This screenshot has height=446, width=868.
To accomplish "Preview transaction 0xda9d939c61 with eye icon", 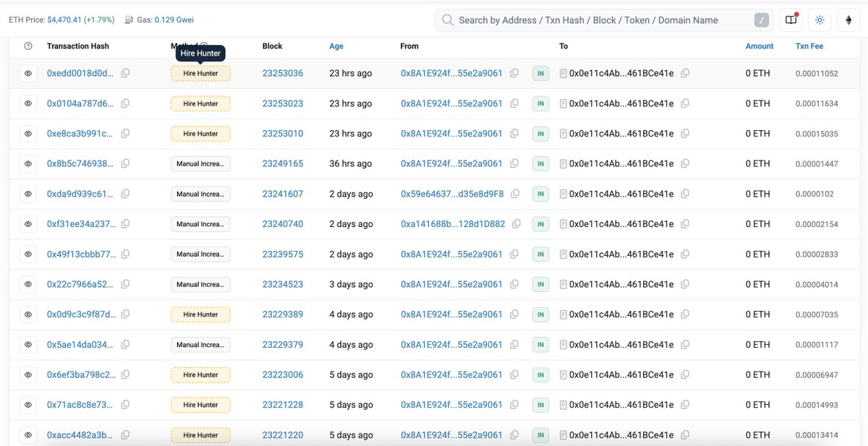I will pos(28,194).
